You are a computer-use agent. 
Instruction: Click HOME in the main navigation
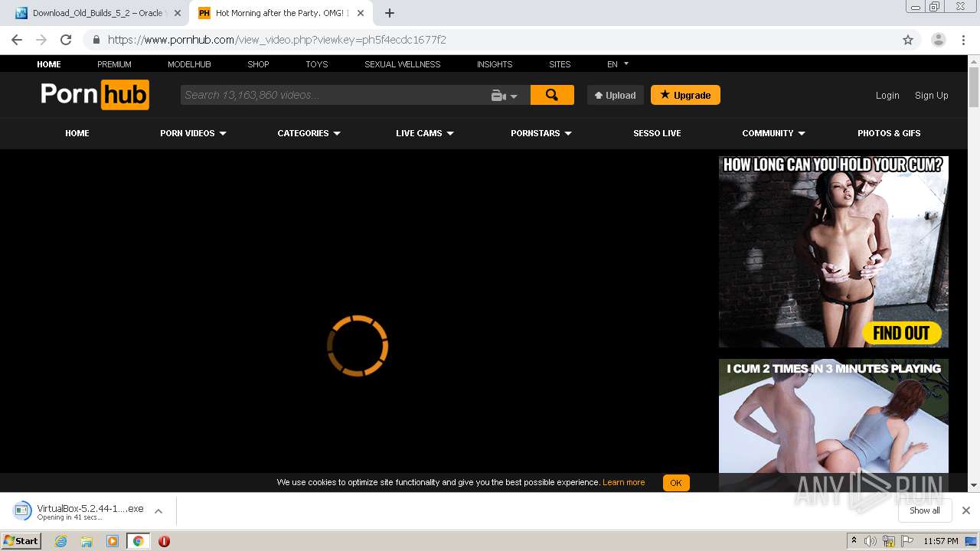[77, 133]
